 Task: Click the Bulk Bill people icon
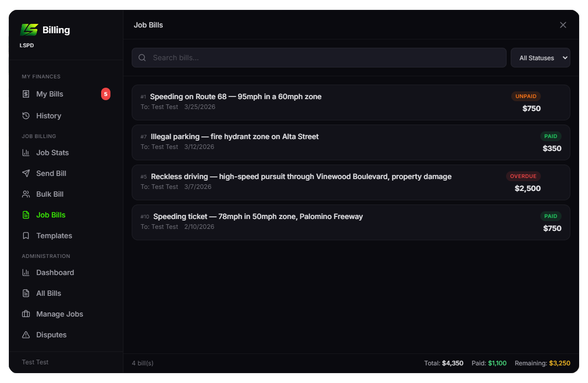26,194
